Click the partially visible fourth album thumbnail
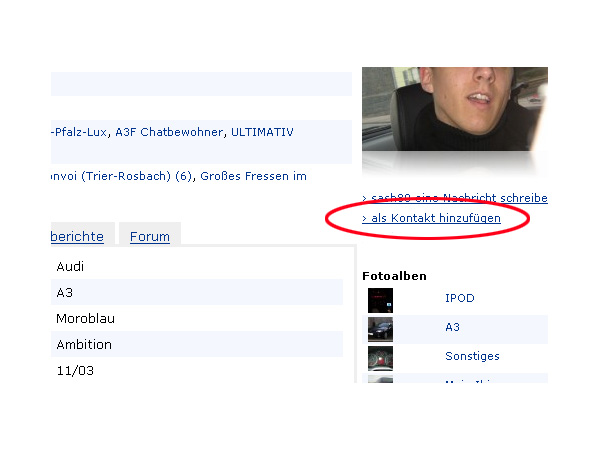The width and height of the screenshot is (600, 450). (x=380, y=380)
